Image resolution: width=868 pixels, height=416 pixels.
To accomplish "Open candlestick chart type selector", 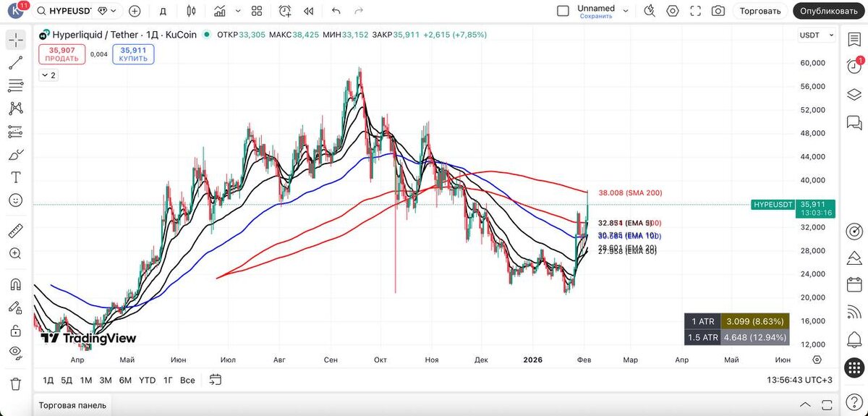I will coord(191,11).
